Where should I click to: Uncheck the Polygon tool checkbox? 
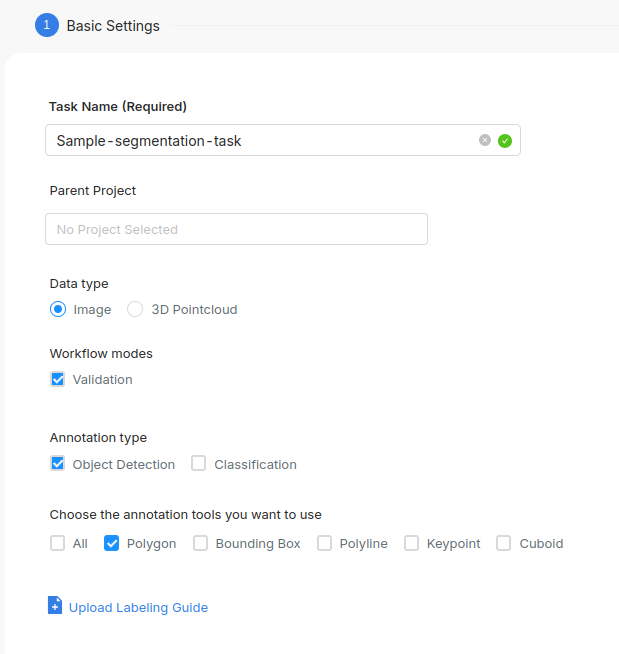[x=112, y=544]
